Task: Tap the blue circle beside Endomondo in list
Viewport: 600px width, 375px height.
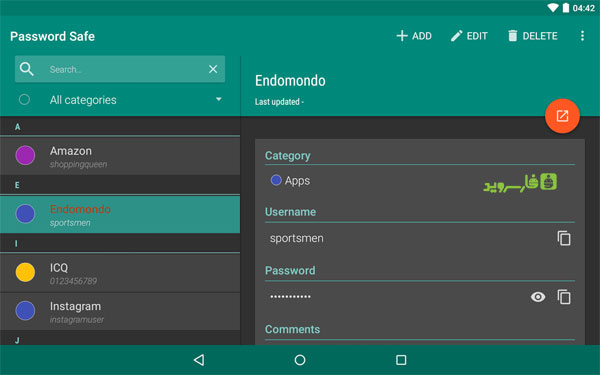Action: [25, 214]
